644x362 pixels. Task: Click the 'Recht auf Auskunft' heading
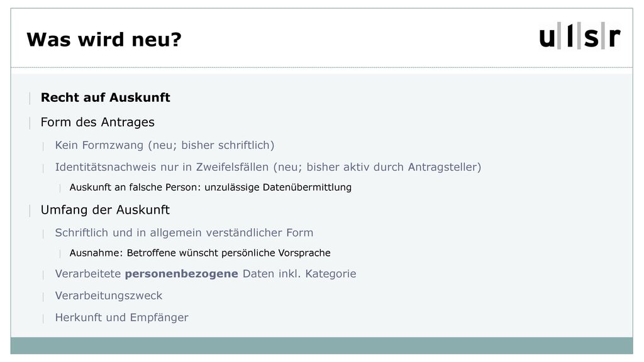[x=105, y=97]
